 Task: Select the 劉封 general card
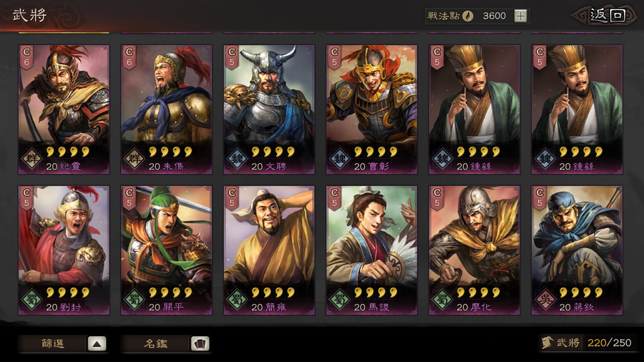pos(64,250)
